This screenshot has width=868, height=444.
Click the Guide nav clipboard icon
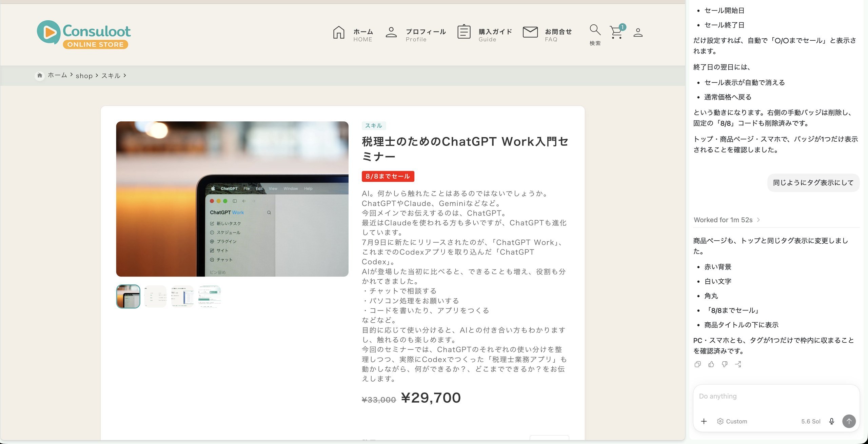click(464, 32)
